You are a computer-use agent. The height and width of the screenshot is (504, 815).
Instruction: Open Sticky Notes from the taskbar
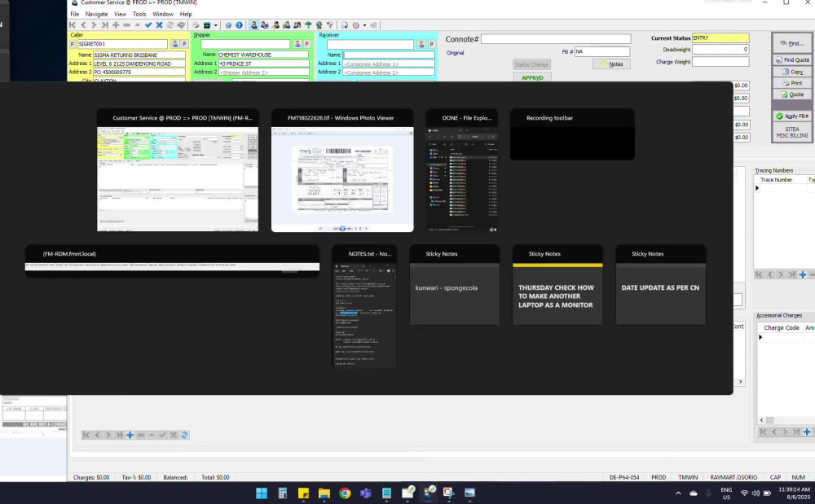303,493
